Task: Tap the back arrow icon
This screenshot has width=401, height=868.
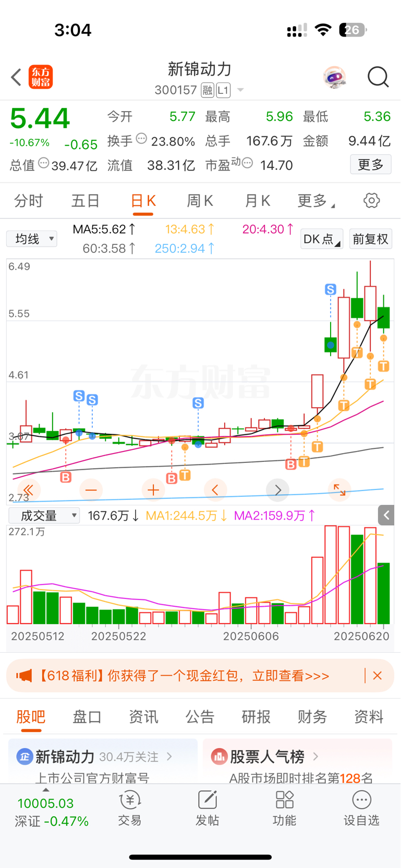Action: (x=16, y=77)
